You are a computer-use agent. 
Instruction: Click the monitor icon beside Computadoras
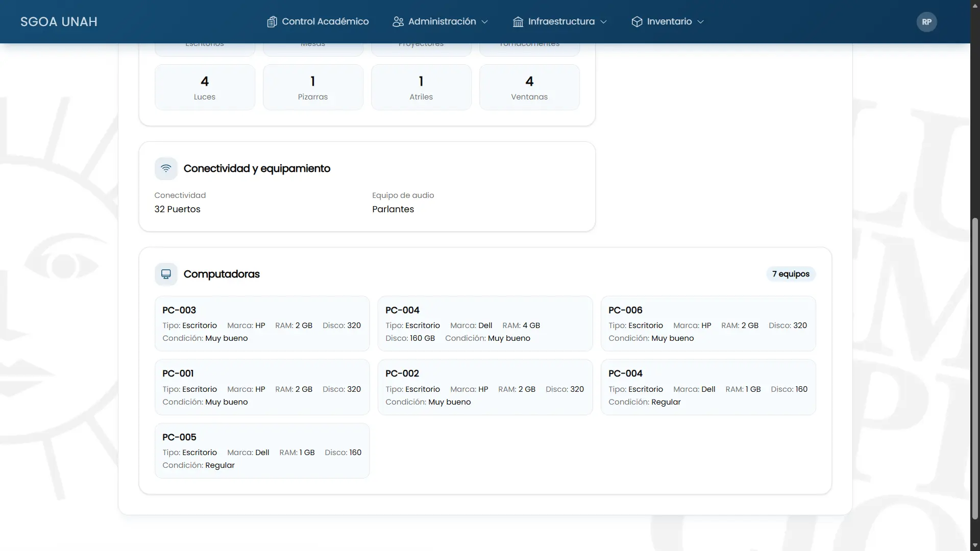[x=166, y=274]
